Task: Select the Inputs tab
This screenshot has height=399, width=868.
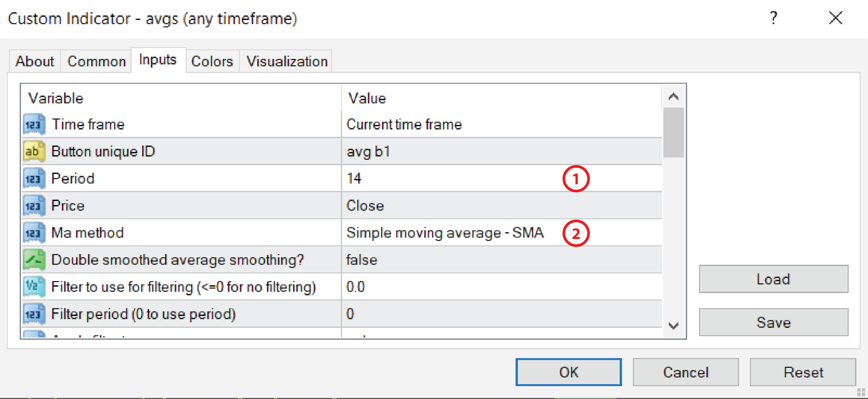Action: pyautogui.click(x=158, y=60)
